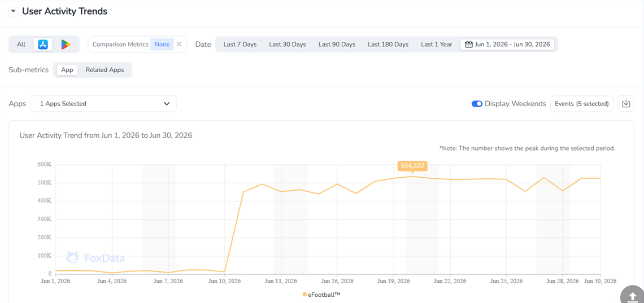This screenshot has height=303, width=644.
Task: Choose the Last 90 Days range
Action: 337,44
